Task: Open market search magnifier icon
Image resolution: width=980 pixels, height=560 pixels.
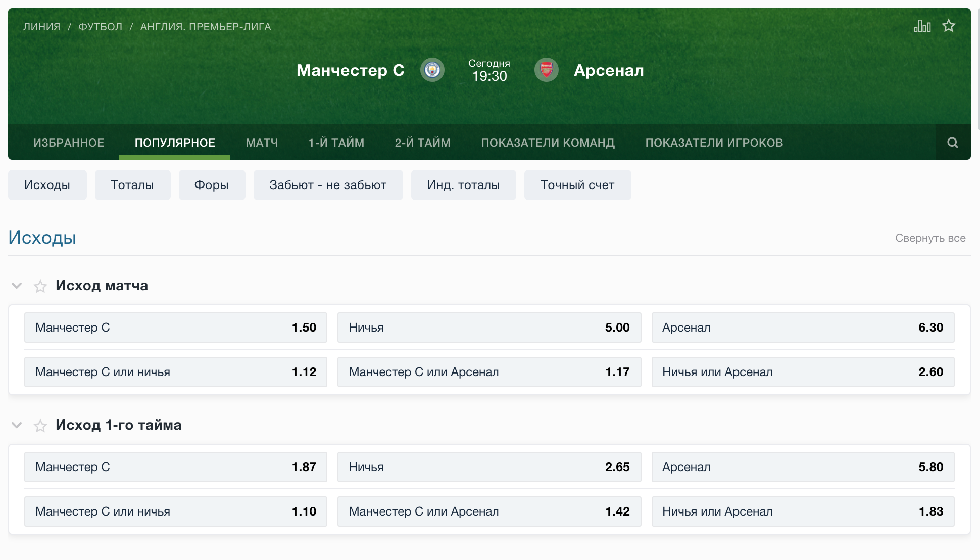Action: tap(953, 143)
